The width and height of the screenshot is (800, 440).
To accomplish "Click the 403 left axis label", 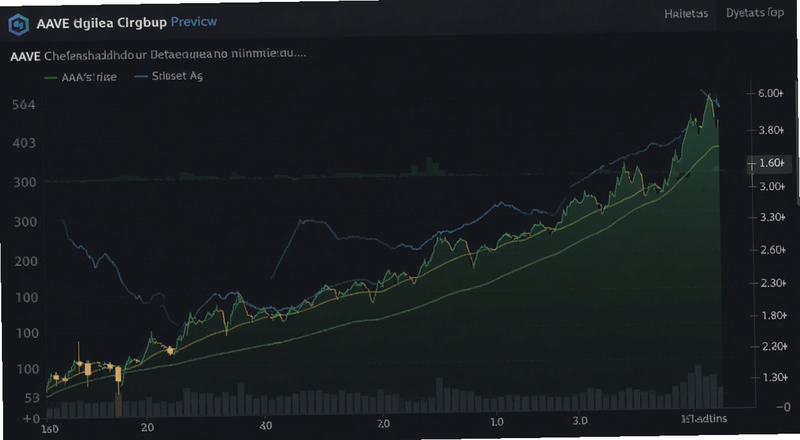I will [24, 143].
